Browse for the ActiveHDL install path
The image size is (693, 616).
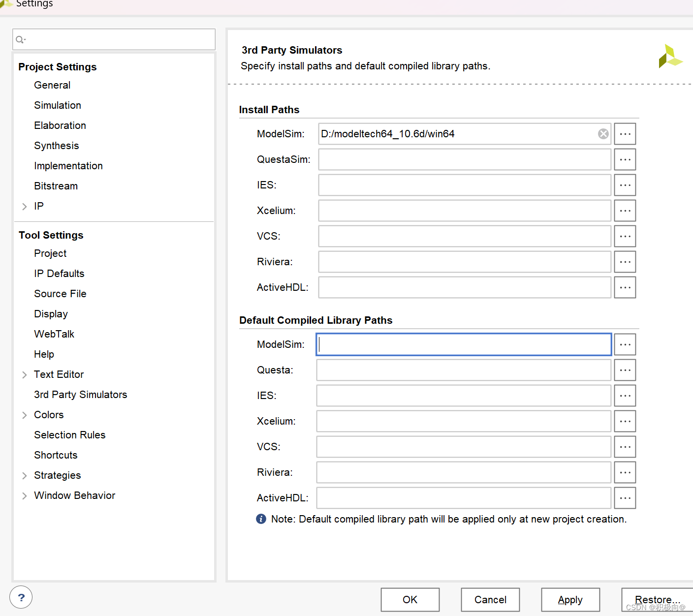625,287
